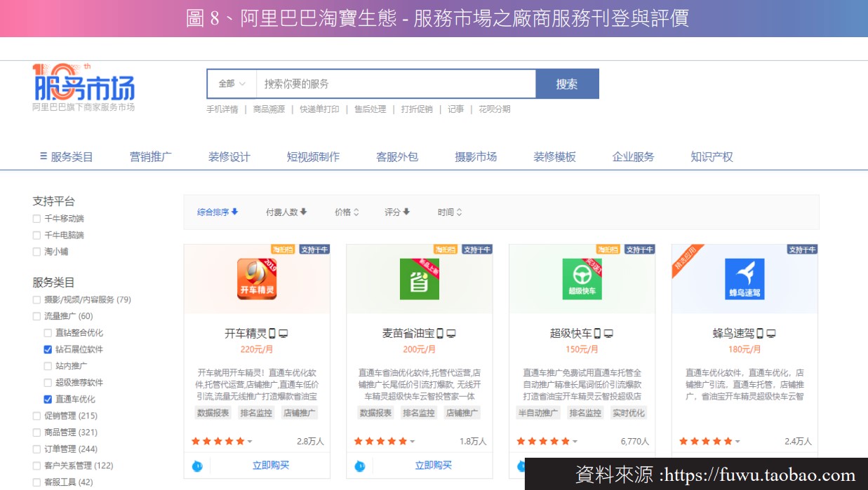Click the 搜索你要的服务 search field
The image size is (868, 490).
(x=396, y=84)
